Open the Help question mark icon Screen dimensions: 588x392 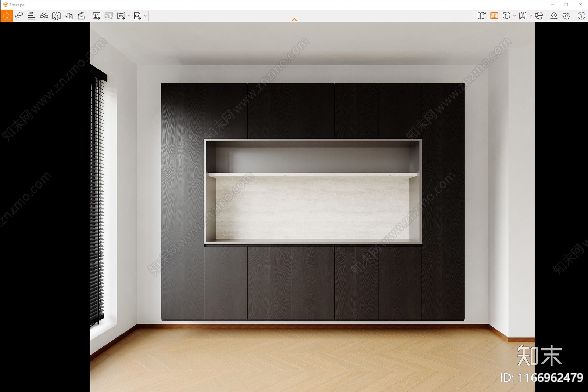(x=581, y=16)
